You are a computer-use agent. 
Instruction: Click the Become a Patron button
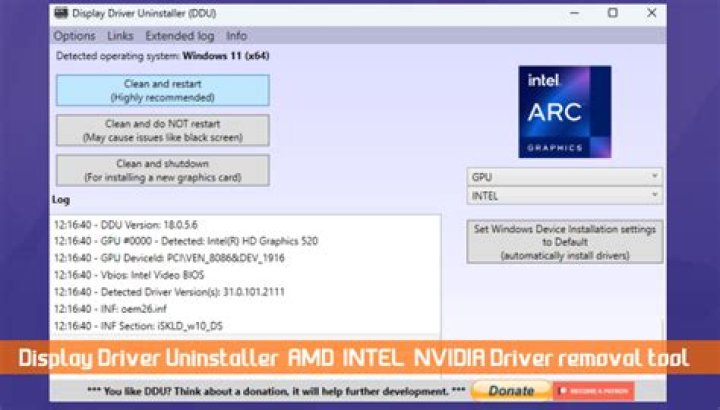593,391
